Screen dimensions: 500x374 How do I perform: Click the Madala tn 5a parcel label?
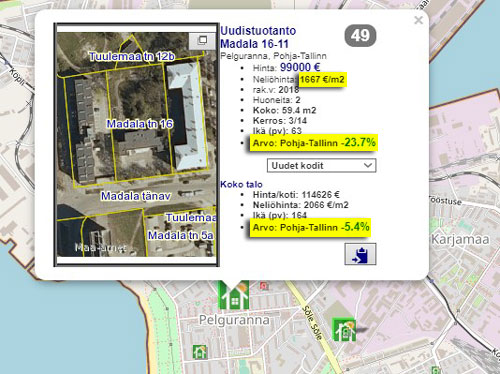point(180,235)
